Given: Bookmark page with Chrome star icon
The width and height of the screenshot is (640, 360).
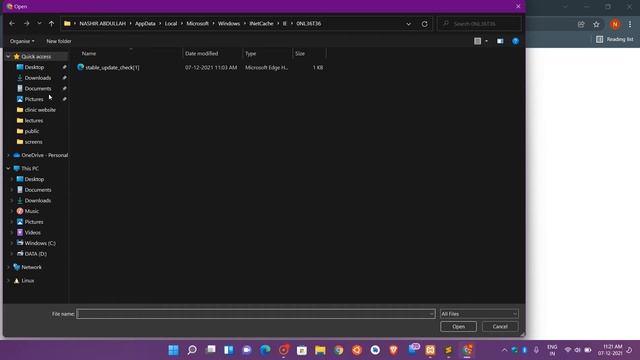Looking at the screenshot, I should click(596, 24).
